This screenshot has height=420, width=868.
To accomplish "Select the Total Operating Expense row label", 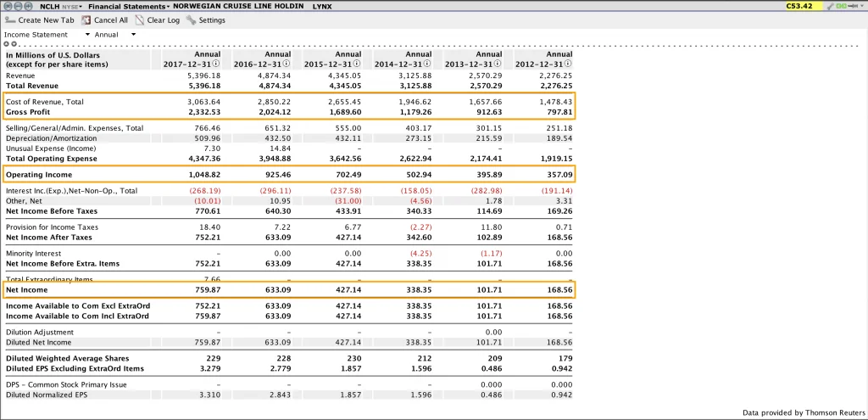I will [x=51, y=159].
